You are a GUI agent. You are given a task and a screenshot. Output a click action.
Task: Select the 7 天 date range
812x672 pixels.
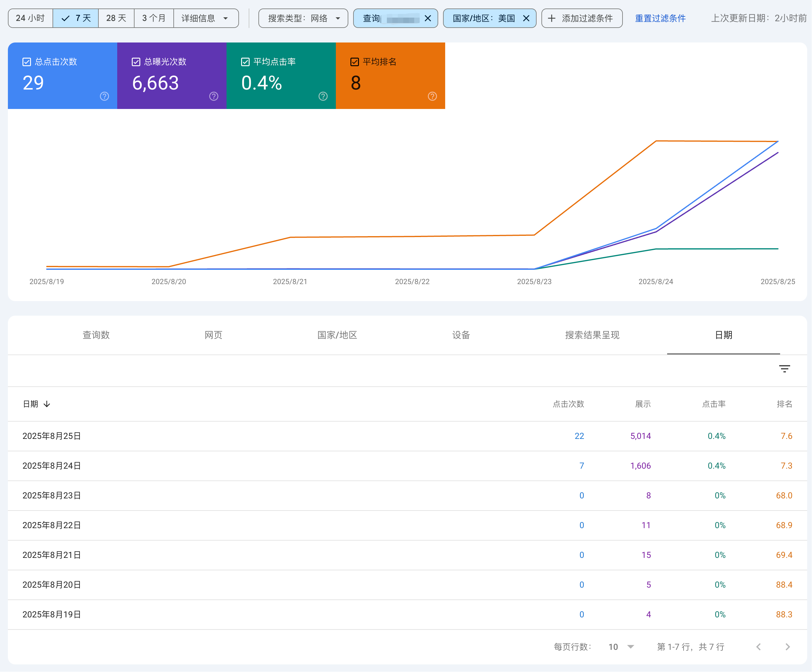pos(76,18)
